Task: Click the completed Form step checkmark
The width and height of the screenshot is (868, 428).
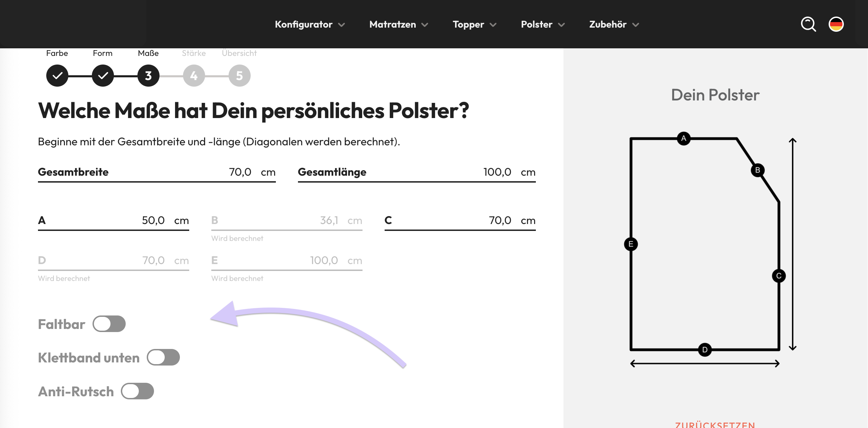Action: (x=102, y=76)
